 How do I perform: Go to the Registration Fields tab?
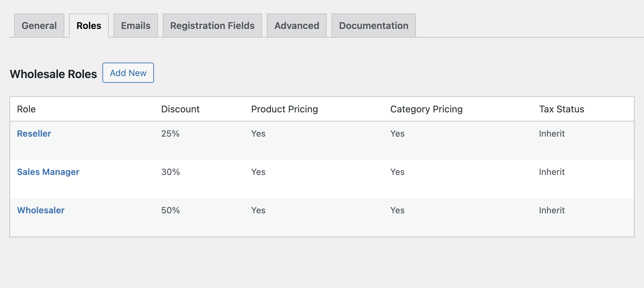click(212, 26)
